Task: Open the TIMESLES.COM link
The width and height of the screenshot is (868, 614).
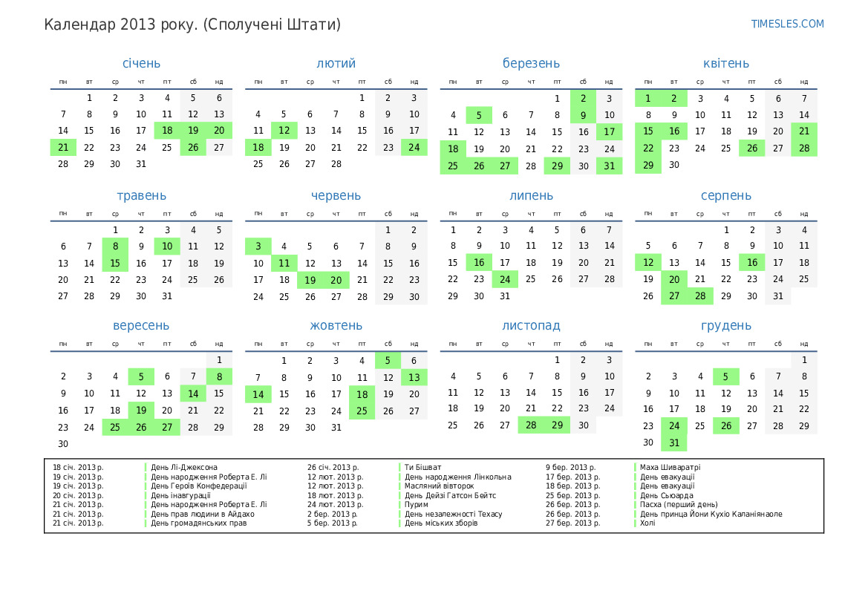Action: tap(787, 24)
